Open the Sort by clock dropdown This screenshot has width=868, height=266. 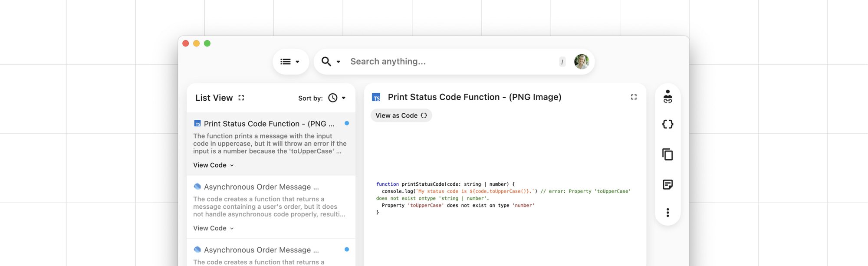337,98
